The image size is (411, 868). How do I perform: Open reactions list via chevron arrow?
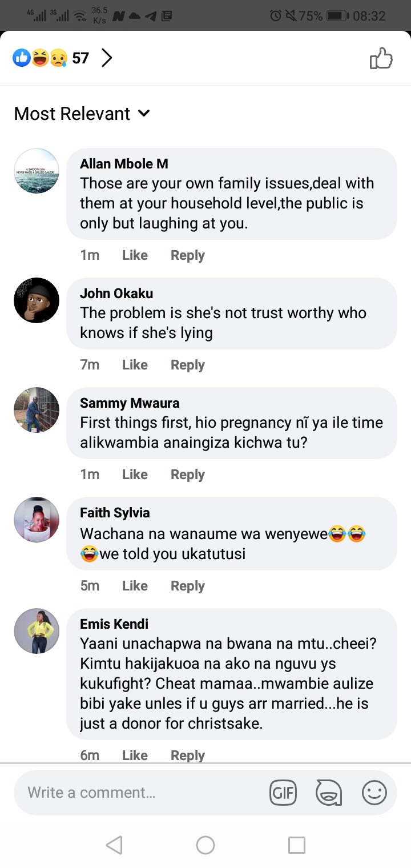[107, 58]
